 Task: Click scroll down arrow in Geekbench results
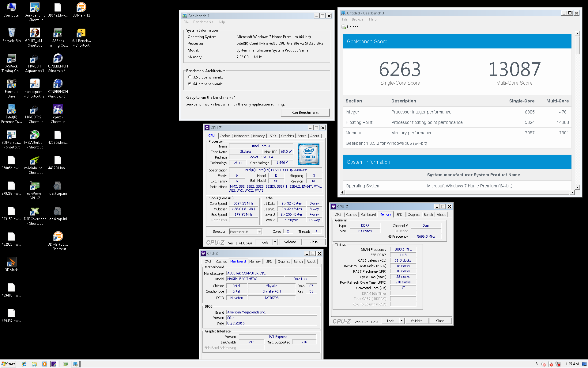click(x=577, y=187)
